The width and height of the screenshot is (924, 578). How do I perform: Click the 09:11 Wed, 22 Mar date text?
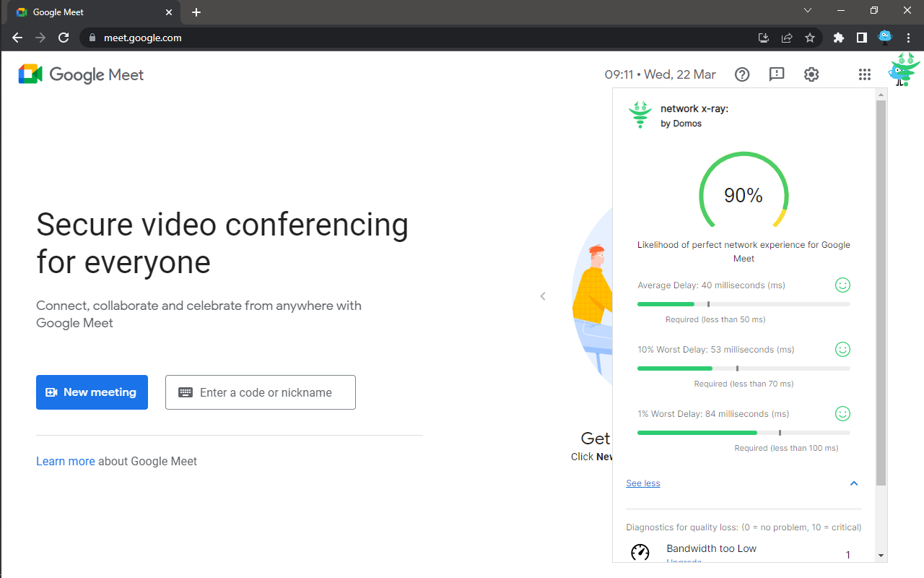click(x=661, y=74)
